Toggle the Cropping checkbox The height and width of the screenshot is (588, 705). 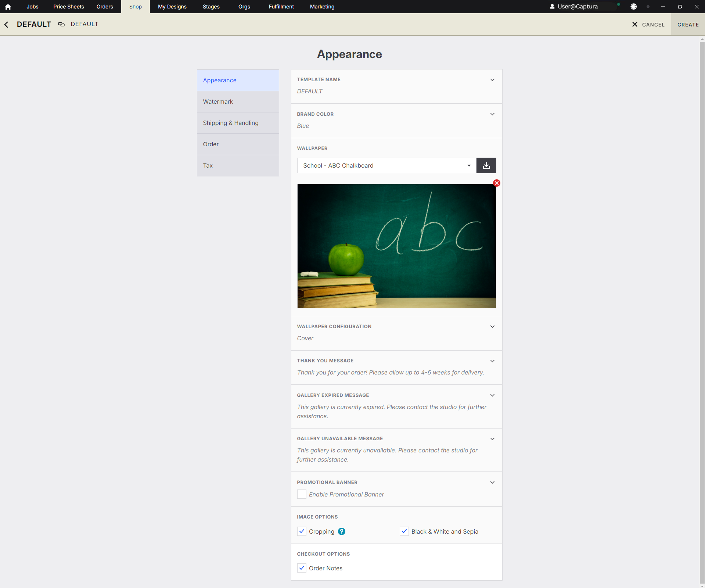[302, 531]
